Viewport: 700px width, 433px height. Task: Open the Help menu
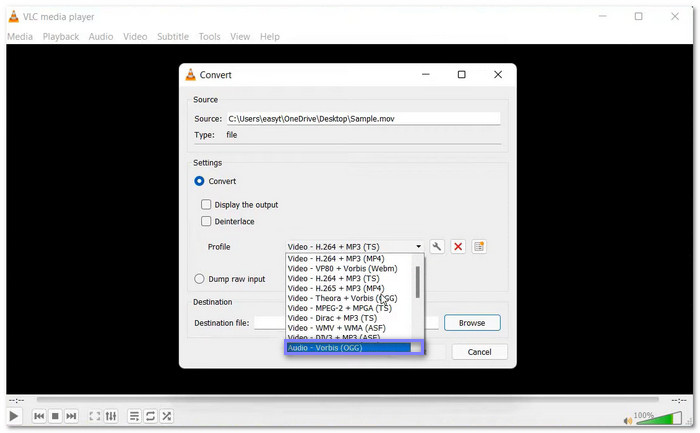click(270, 37)
